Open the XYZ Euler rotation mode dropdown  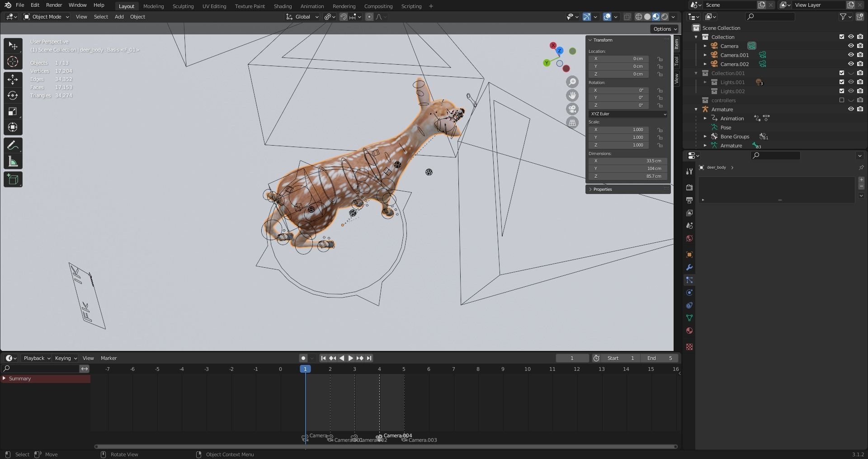click(628, 114)
